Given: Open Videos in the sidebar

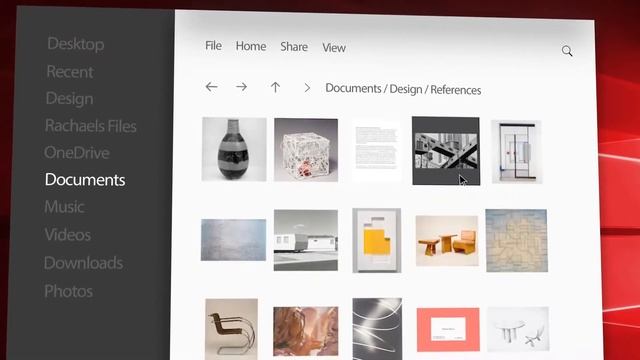Looking at the screenshot, I should (67, 235).
